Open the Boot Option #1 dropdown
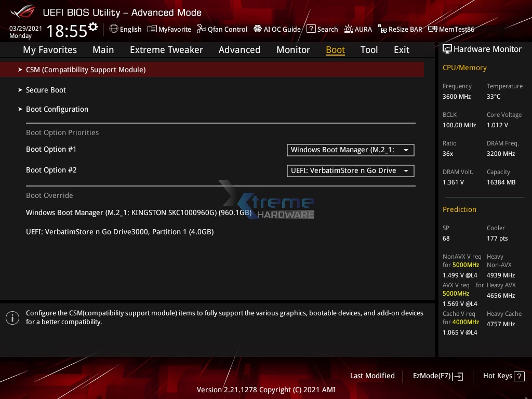Viewport: 532px width, 399px height. (350, 150)
